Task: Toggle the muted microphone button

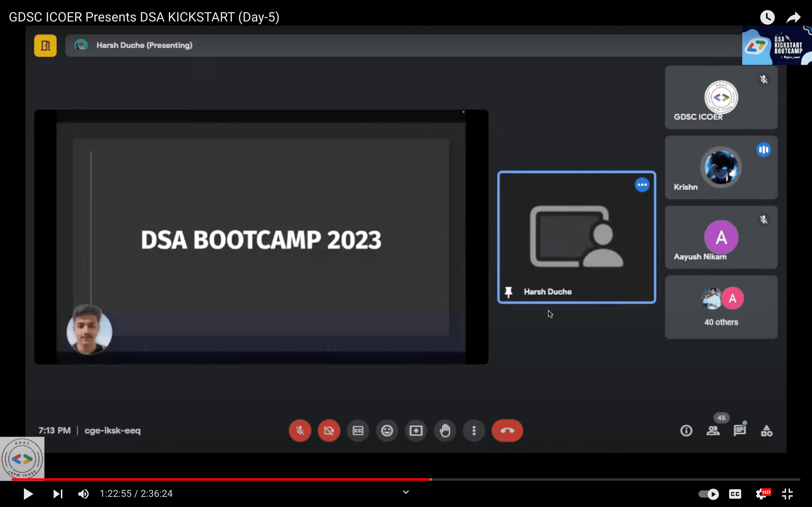Action: [300, 430]
